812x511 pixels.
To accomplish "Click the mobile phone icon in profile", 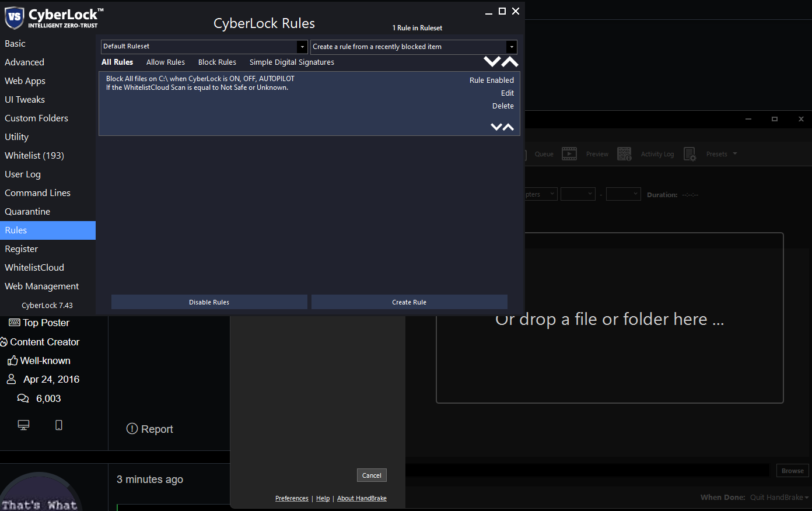I will (x=59, y=425).
